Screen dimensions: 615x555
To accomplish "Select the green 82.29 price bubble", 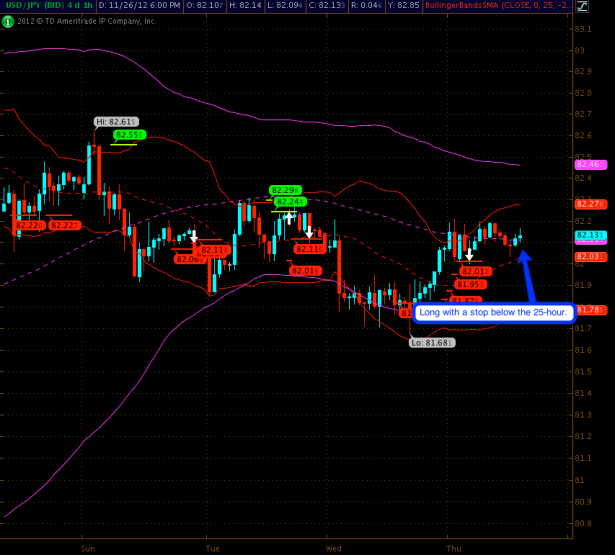I will (x=285, y=190).
